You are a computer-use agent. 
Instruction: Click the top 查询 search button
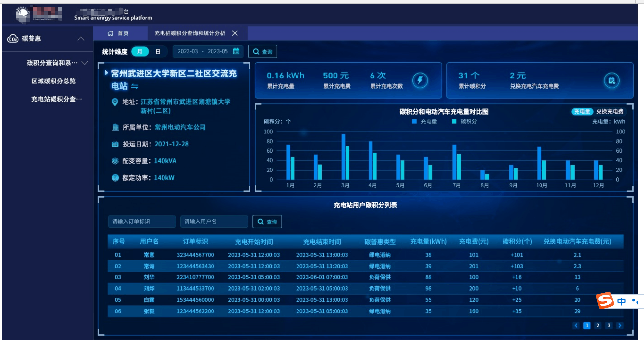(x=262, y=52)
